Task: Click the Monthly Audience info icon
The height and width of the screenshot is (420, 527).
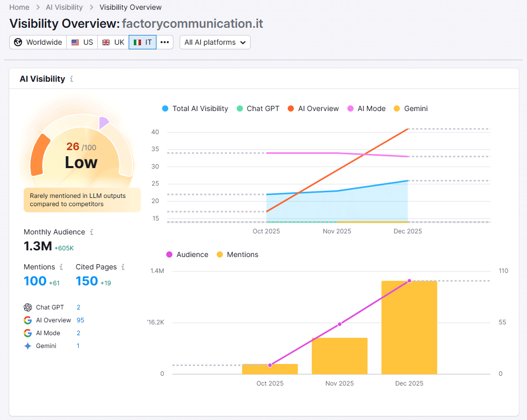Action: (x=92, y=232)
